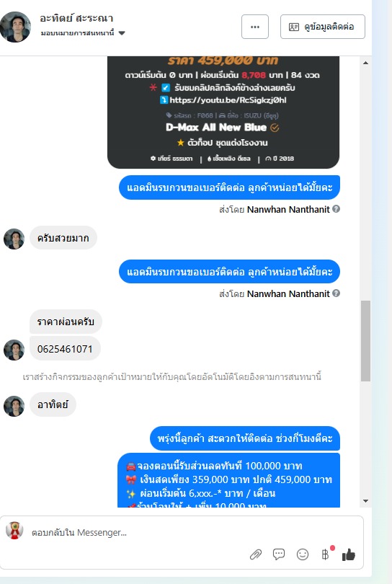Open the emoji smiley picker

(302, 554)
